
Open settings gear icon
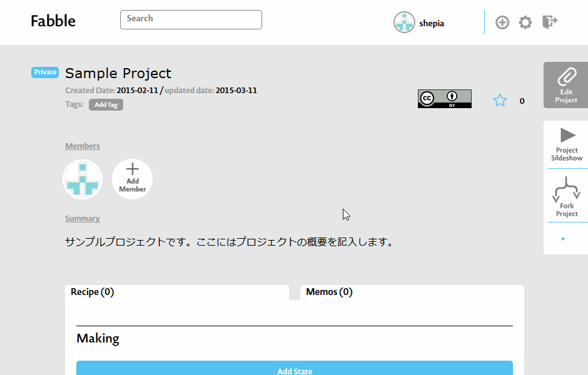point(525,22)
